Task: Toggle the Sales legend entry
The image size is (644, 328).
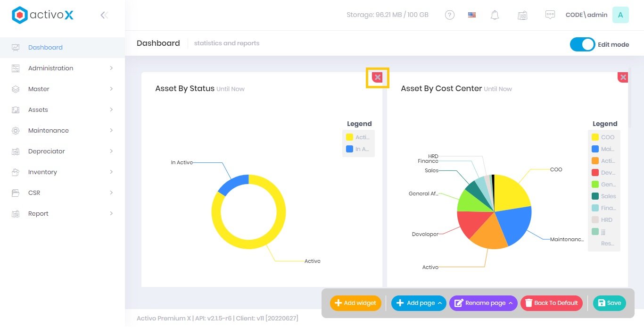Action: 603,196
